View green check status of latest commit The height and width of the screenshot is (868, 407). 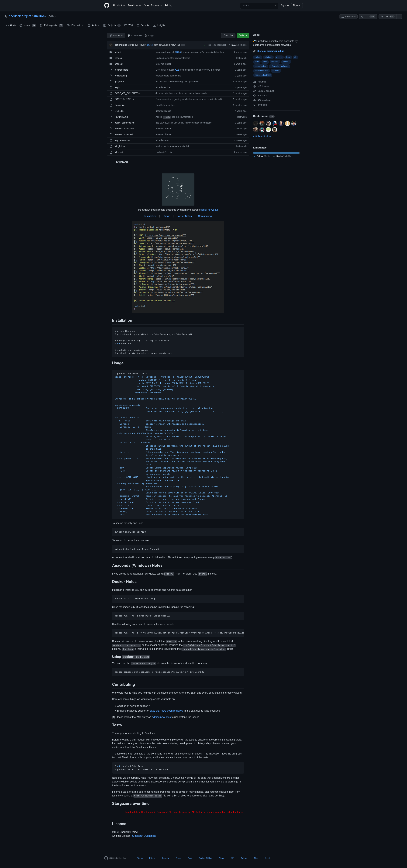point(205,45)
